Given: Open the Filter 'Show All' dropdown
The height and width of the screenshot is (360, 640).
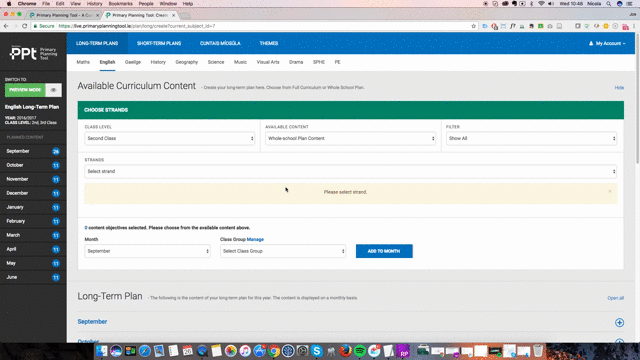Looking at the screenshot, I should coord(531,138).
